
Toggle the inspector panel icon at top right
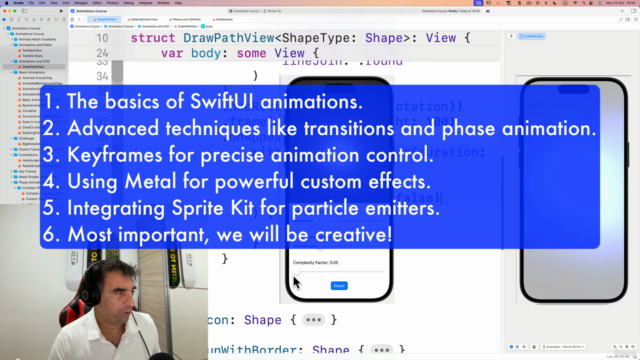[634, 11]
